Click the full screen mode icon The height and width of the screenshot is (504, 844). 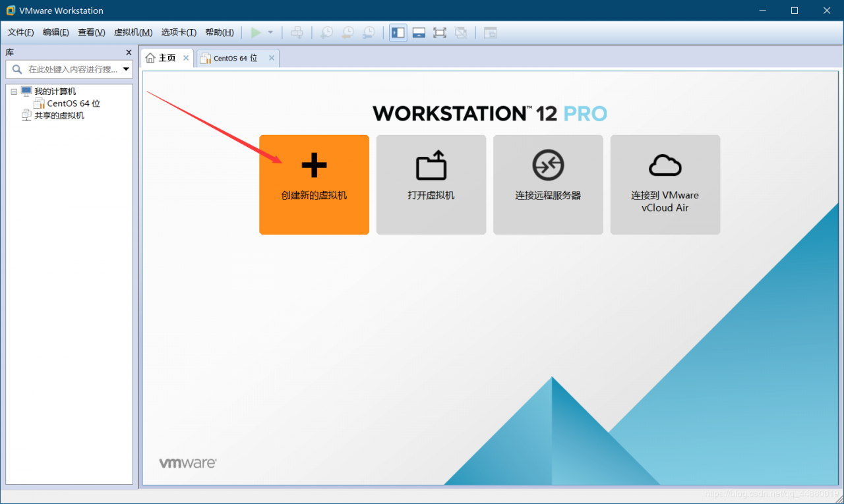[x=440, y=32]
